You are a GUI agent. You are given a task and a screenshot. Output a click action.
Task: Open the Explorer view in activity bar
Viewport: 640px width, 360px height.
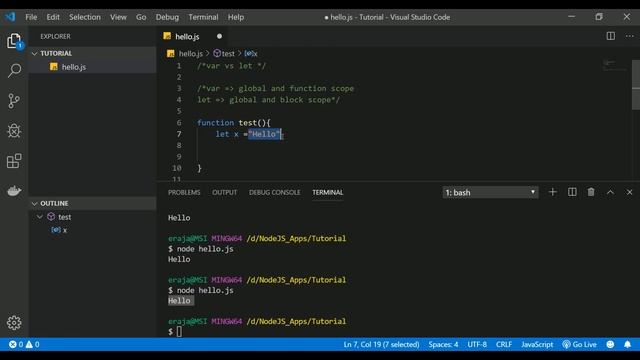point(14,40)
